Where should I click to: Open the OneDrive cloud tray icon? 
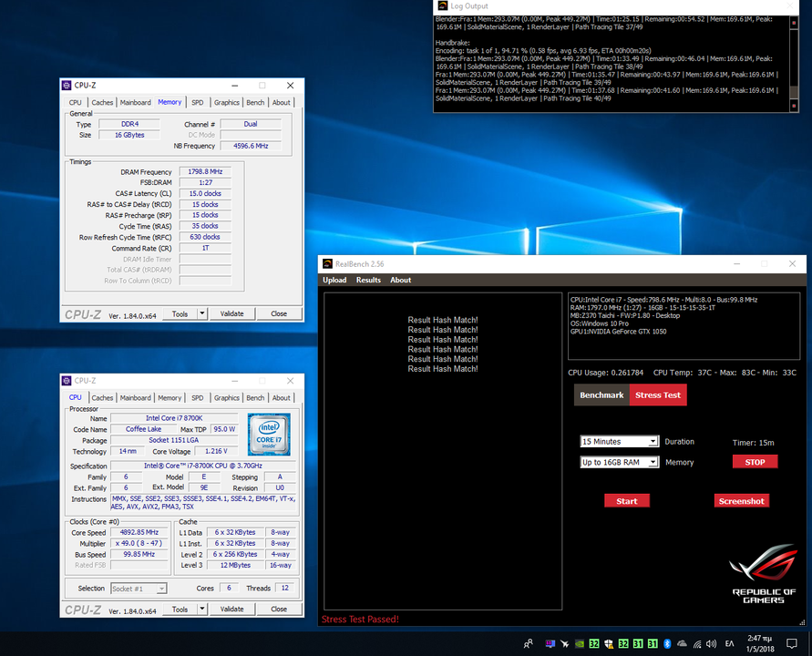point(682,643)
